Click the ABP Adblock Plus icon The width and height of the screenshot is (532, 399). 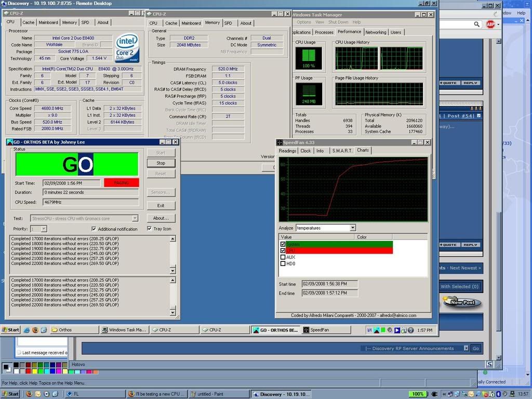coord(490,24)
